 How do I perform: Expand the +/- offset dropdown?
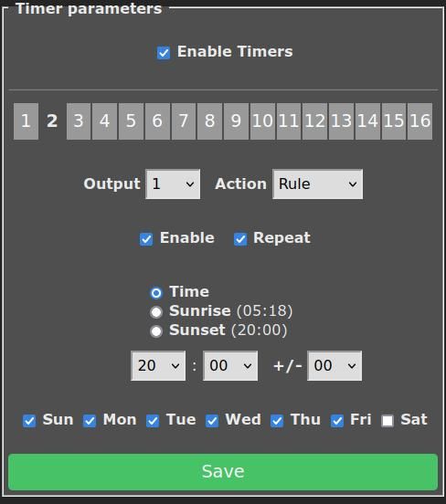click(x=334, y=366)
